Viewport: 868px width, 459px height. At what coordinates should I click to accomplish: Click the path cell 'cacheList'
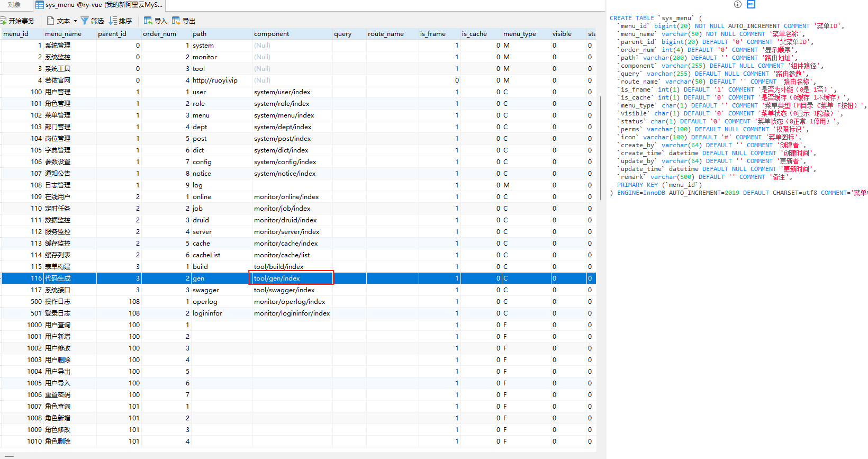coord(221,255)
